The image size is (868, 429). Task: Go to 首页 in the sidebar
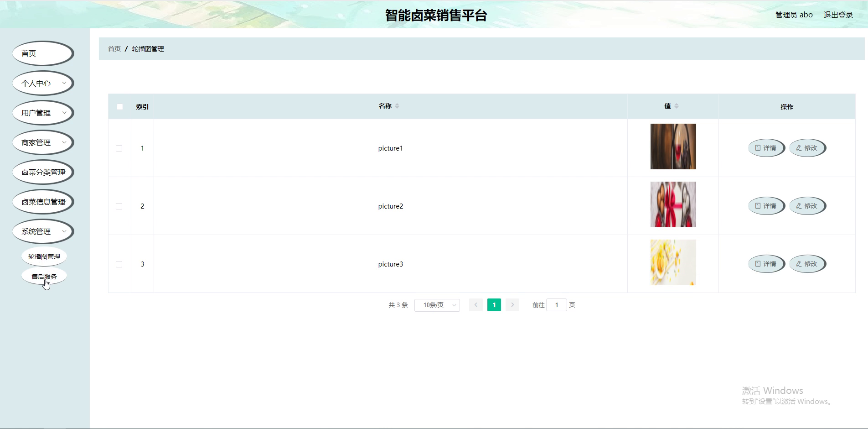(43, 53)
